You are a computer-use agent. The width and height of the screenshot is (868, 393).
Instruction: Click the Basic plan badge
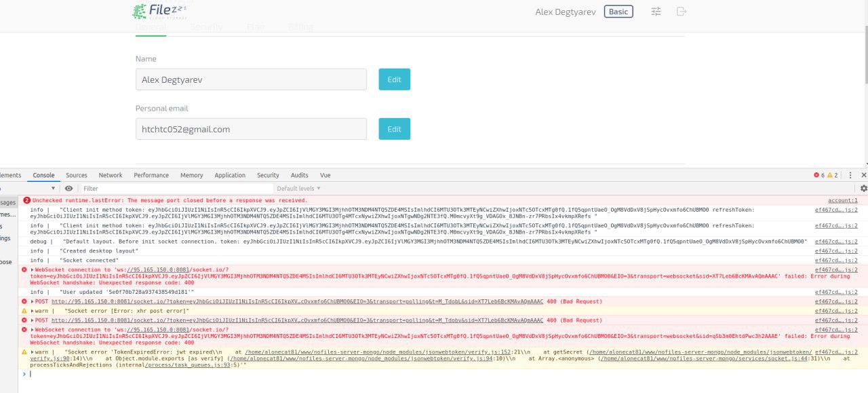tap(618, 12)
